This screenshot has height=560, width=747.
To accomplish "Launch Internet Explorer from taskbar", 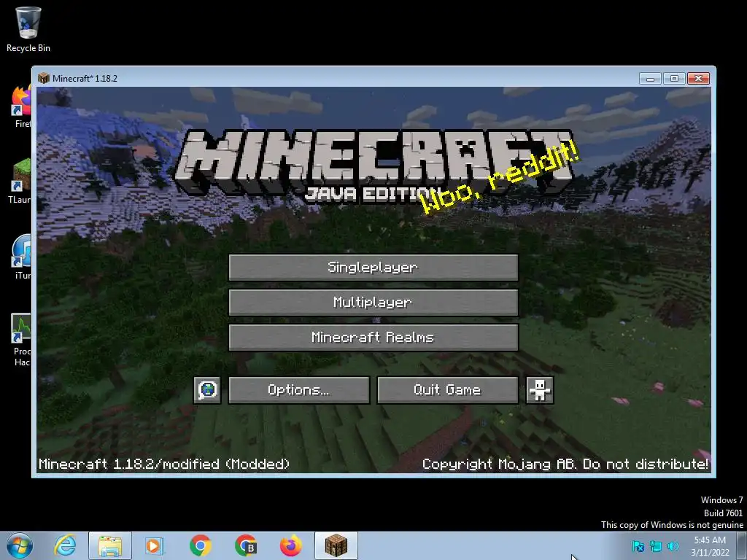I will click(65, 545).
